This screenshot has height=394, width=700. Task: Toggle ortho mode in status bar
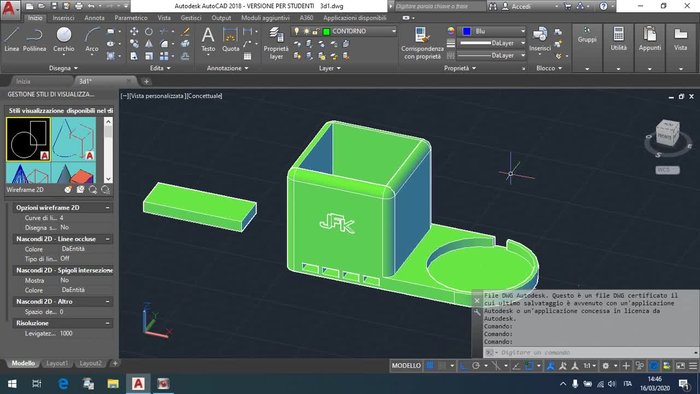tap(464, 366)
